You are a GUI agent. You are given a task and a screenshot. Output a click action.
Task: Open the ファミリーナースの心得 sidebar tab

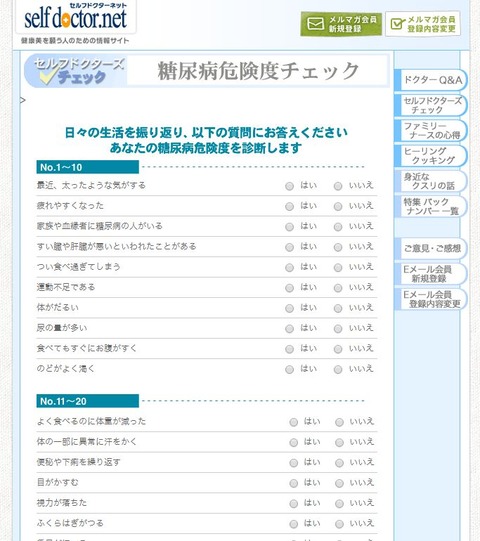pyautogui.click(x=431, y=130)
